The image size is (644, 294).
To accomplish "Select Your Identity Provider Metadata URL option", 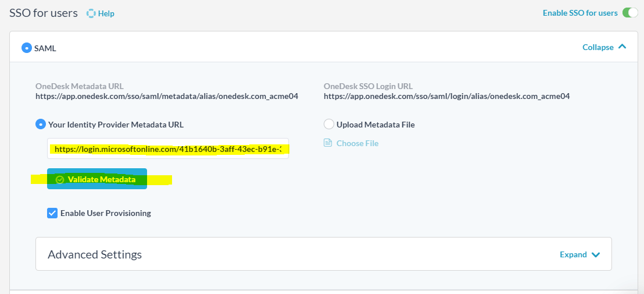I will (41, 124).
